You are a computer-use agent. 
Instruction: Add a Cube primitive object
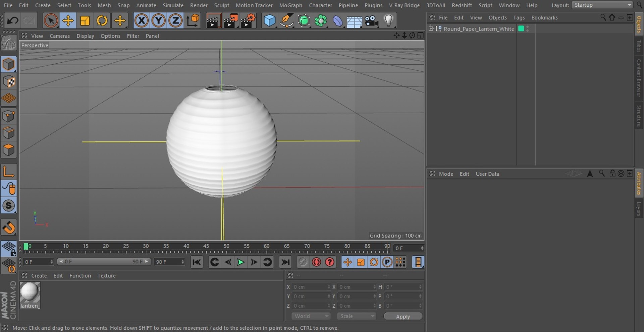(x=269, y=21)
